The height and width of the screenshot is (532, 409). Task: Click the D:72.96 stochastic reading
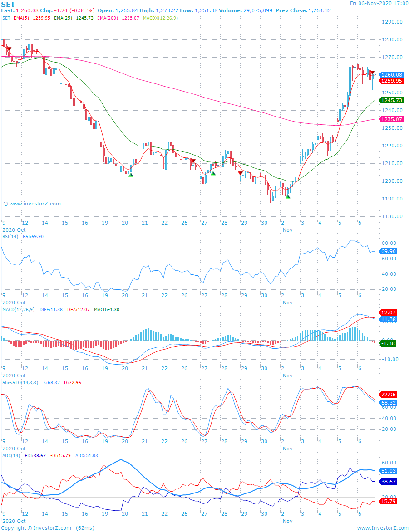72,382
